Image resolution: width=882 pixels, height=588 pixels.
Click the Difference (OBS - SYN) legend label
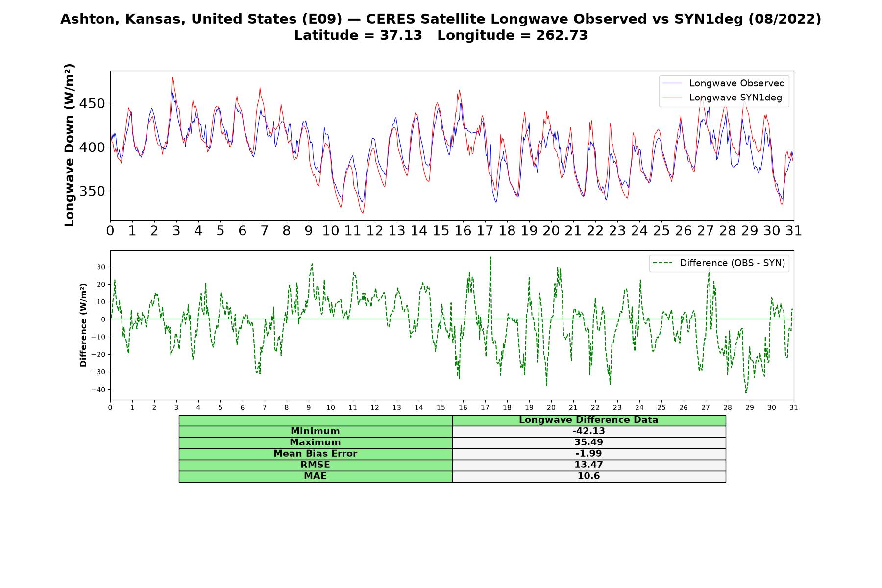pyautogui.click(x=732, y=263)
